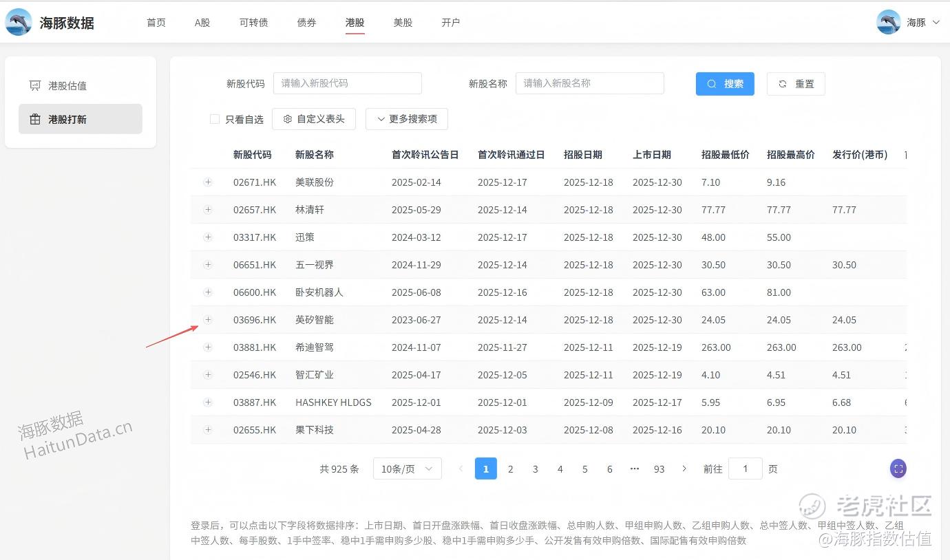Go to the 美股 navigation tab
The height and width of the screenshot is (560, 950).
pyautogui.click(x=403, y=23)
